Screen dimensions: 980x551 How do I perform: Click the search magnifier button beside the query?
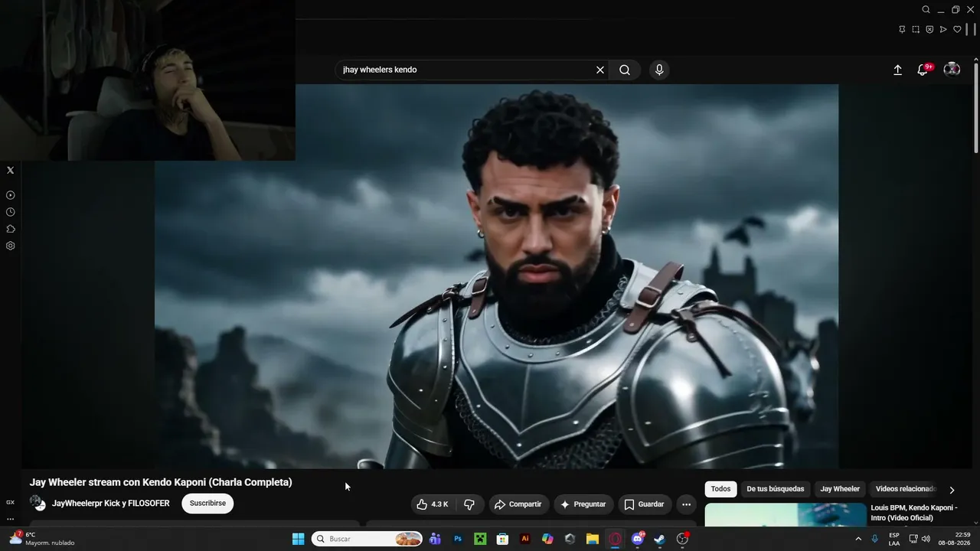pyautogui.click(x=625, y=70)
